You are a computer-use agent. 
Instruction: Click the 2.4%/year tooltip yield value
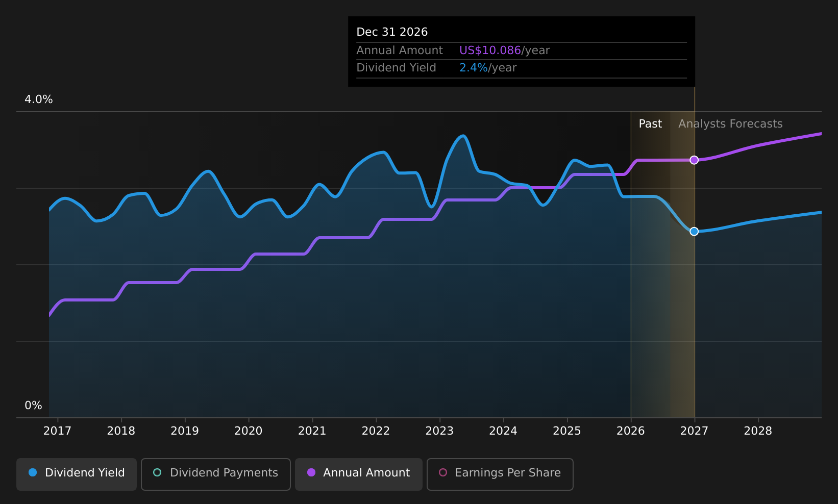click(488, 68)
